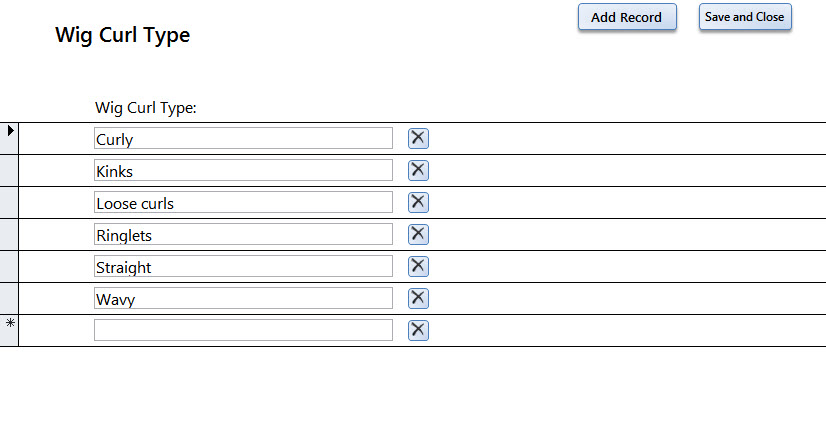Delete the Kinks record with X icon
Screen dimensions: 826x423
[418, 170]
